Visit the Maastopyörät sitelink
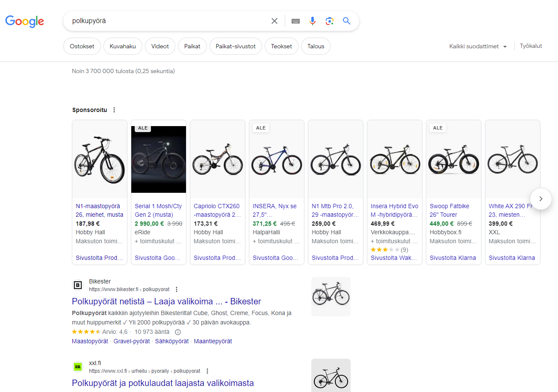558x392 pixels. point(90,341)
